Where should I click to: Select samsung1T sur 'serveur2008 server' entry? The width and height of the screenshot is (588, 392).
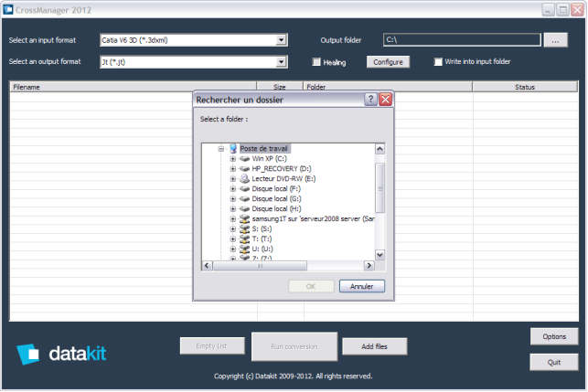pyautogui.click(x=313, y=219)
